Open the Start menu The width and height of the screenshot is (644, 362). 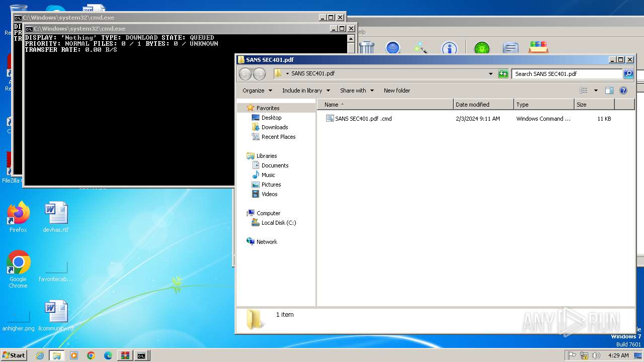pyautogui.click(x=14, y=355)
